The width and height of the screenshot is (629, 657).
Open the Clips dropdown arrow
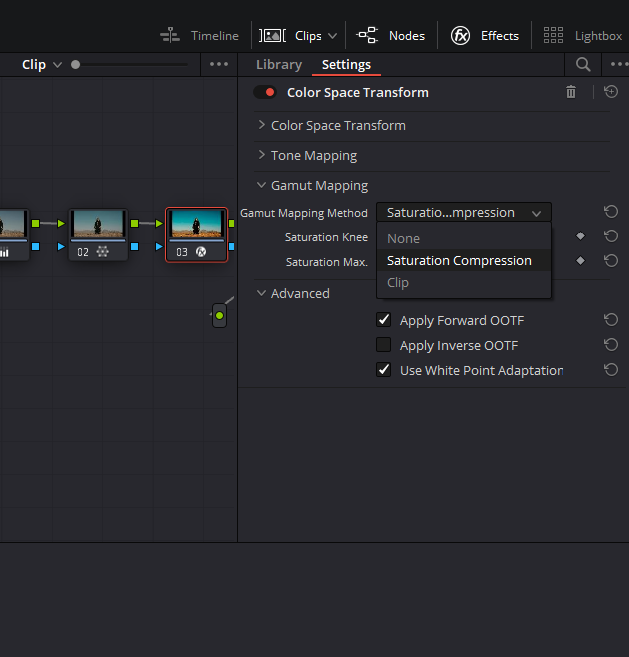[x=332, y=36]
